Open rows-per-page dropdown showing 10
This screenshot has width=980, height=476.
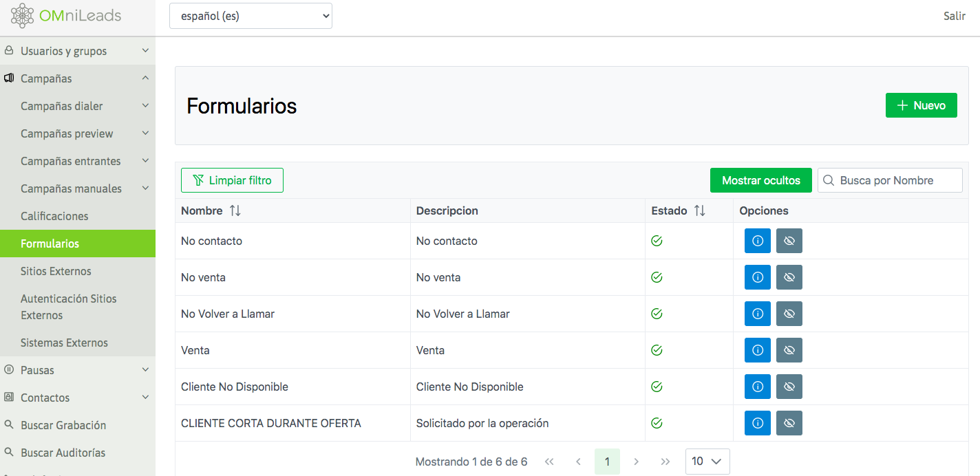point(707,462)
